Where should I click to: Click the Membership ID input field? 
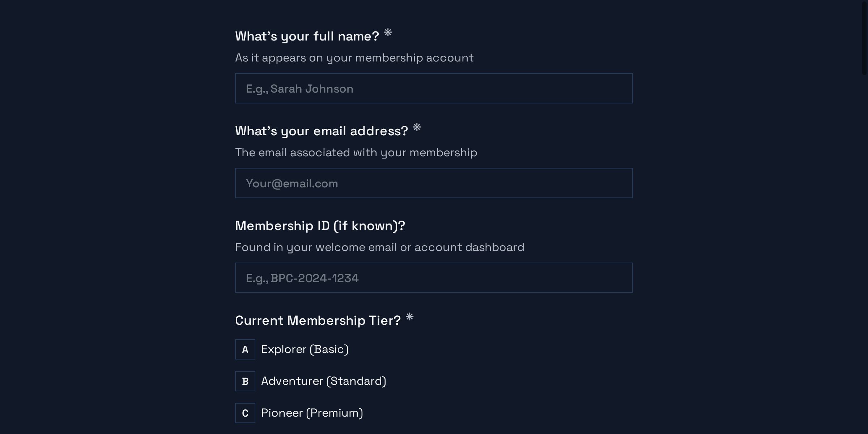[434, 278]
